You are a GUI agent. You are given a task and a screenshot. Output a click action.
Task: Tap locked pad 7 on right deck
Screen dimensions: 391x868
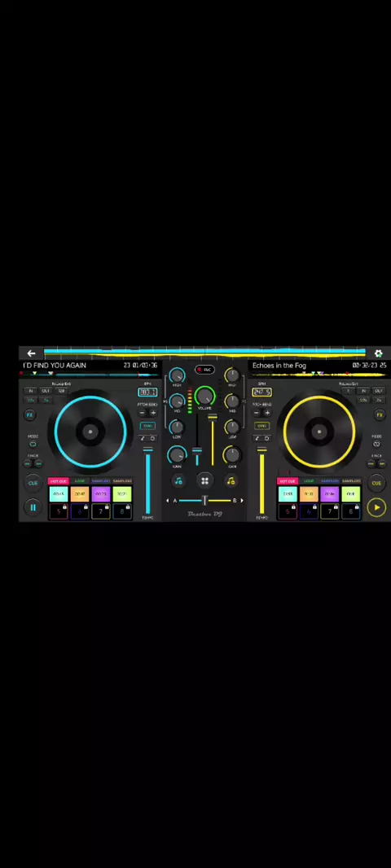click(x=330, y=511)
